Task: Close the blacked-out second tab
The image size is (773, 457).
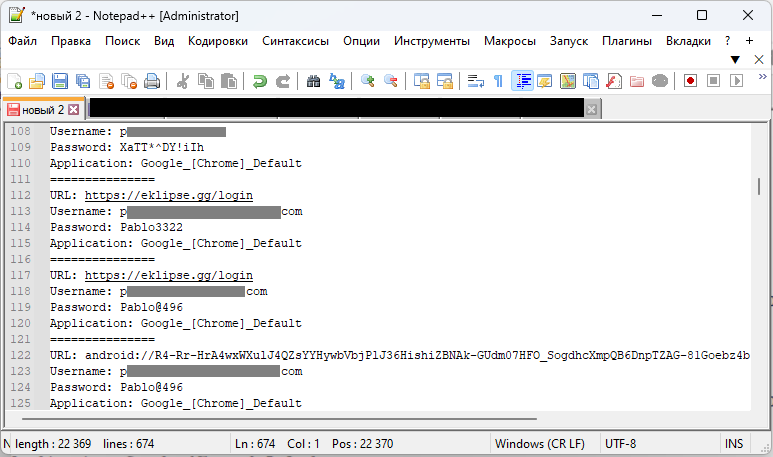Action: click(592, 109)
